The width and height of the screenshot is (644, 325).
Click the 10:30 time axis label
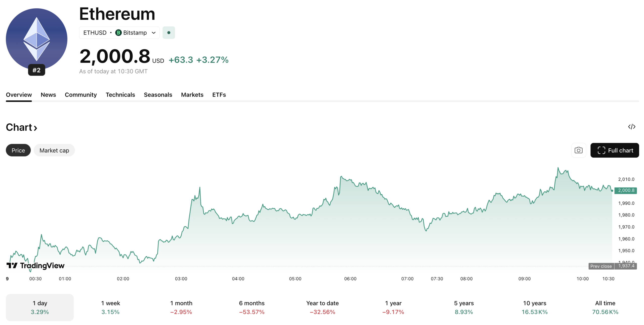click(608, 279)
